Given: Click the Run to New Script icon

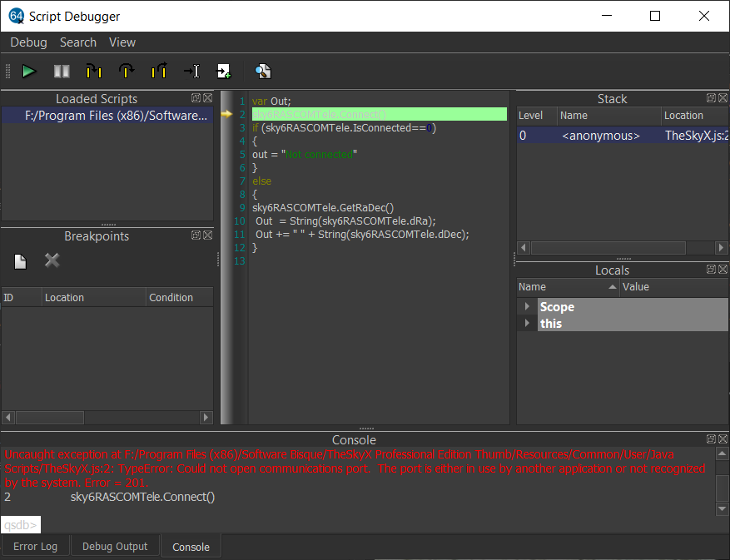Looking at the screenshot, I should (224, 72).
